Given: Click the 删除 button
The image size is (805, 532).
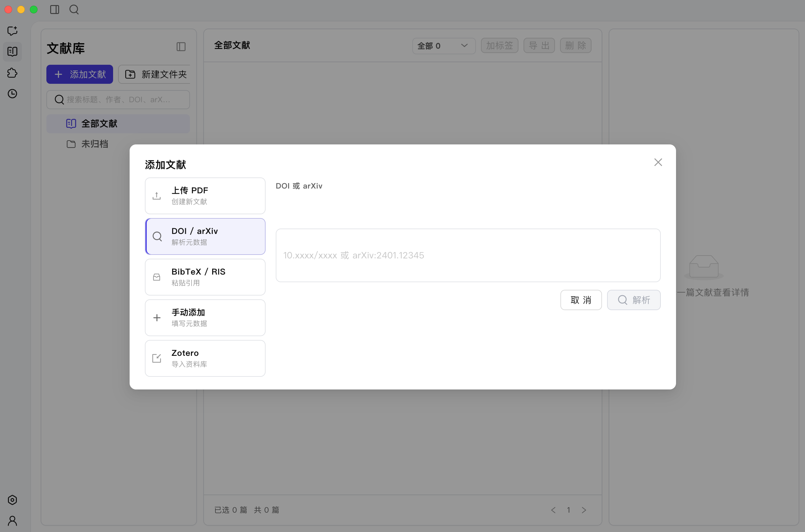Looking at the screenshot, I should 576,45.
